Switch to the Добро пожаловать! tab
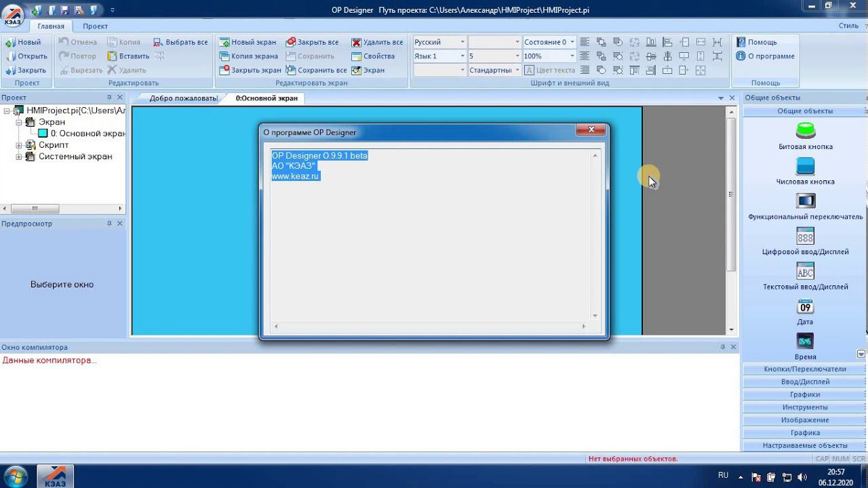 183,98
